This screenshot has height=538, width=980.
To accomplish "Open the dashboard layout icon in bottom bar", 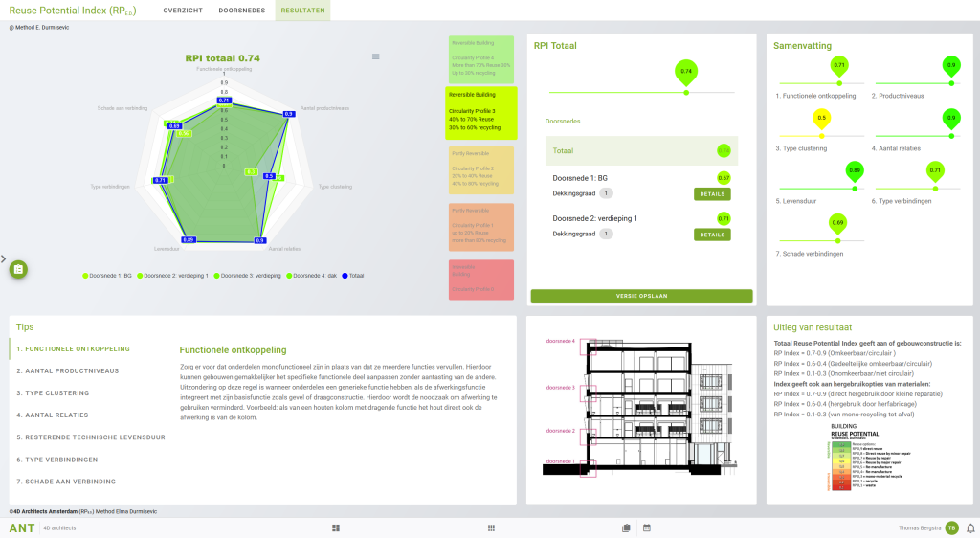I will pyautogui.click(x=336, y=527).
